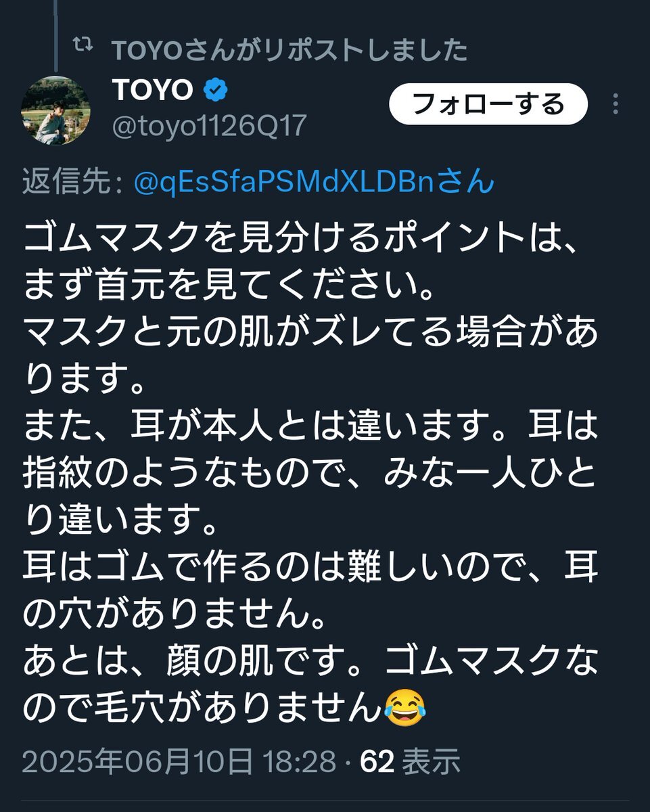The width and height of the screenshot is (650, 812).
Task: Click the line 耳はゴムで作るのは難しいので
Action: click(x=310, y=567)
